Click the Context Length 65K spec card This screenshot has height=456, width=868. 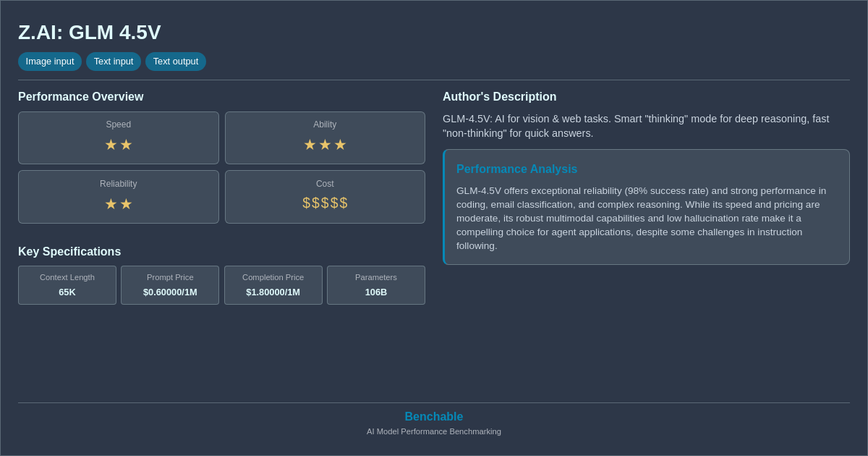click(67, 285)
